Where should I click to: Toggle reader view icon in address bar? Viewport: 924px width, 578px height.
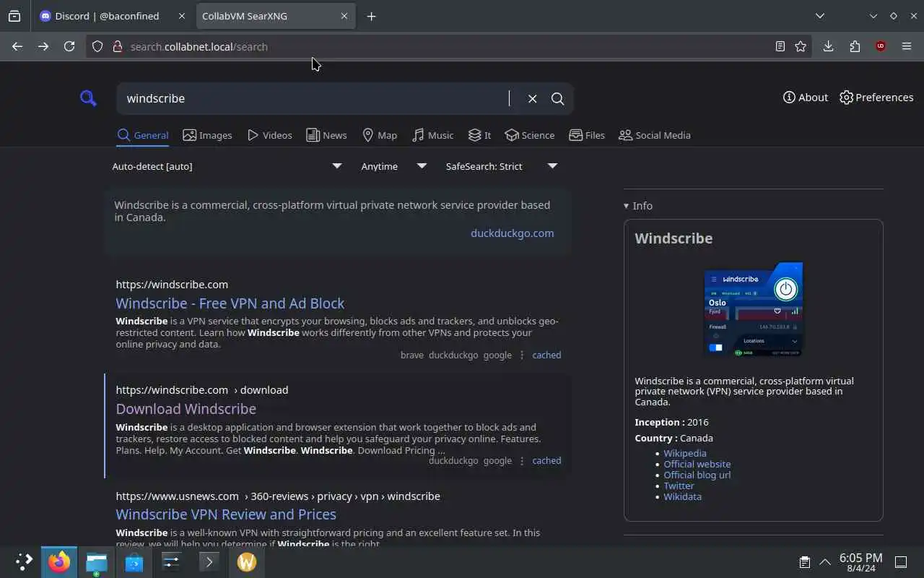(x=780, y=46)
